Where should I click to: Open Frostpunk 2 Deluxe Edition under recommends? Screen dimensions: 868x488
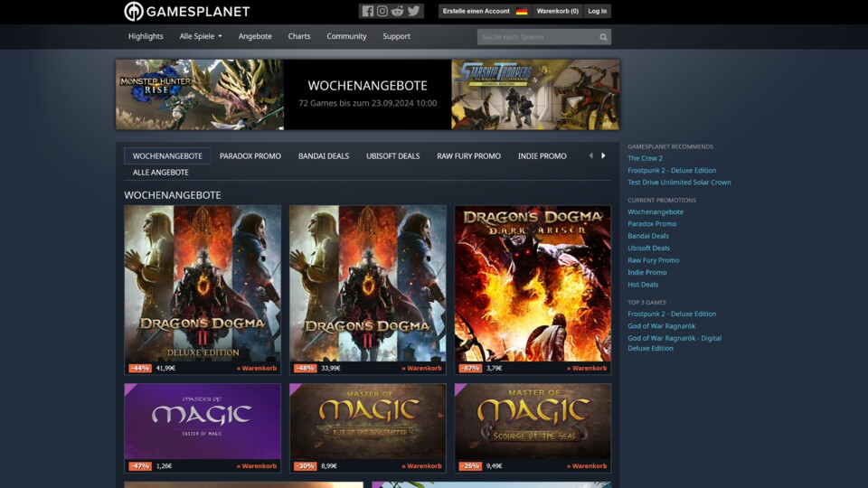point(672,171)
